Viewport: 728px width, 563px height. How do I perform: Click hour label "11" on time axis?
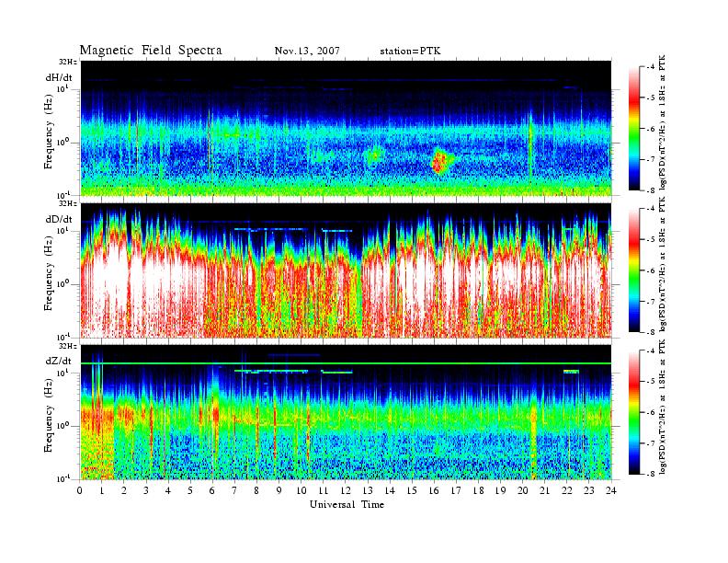tap(324, 490)
